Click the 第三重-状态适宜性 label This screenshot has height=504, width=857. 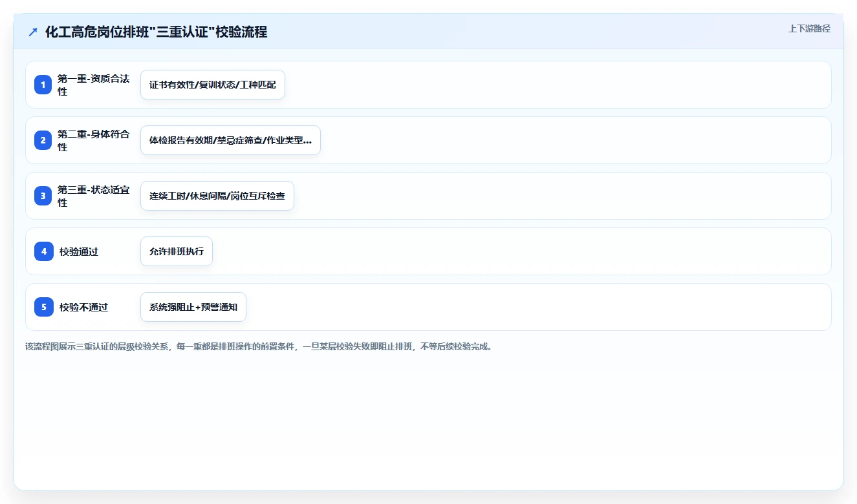[x=94, y=196]
